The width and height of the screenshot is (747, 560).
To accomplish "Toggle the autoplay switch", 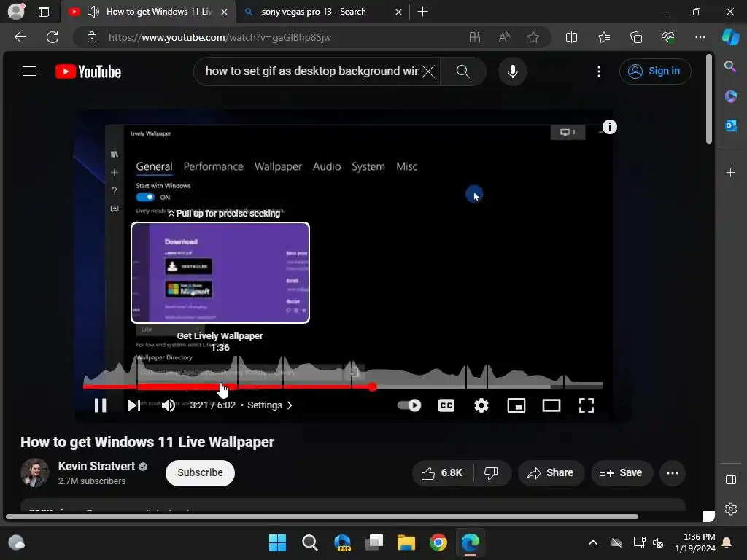I will coord(409,405).
